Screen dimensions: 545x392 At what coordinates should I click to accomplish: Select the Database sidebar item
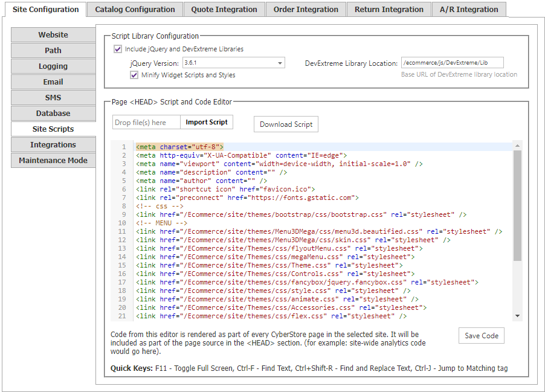pos(53,114)
